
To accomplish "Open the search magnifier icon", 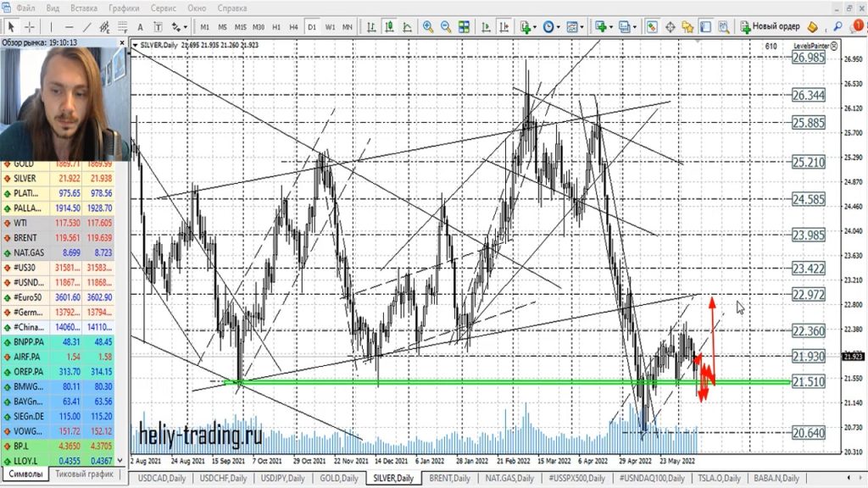I will point(837,26).
